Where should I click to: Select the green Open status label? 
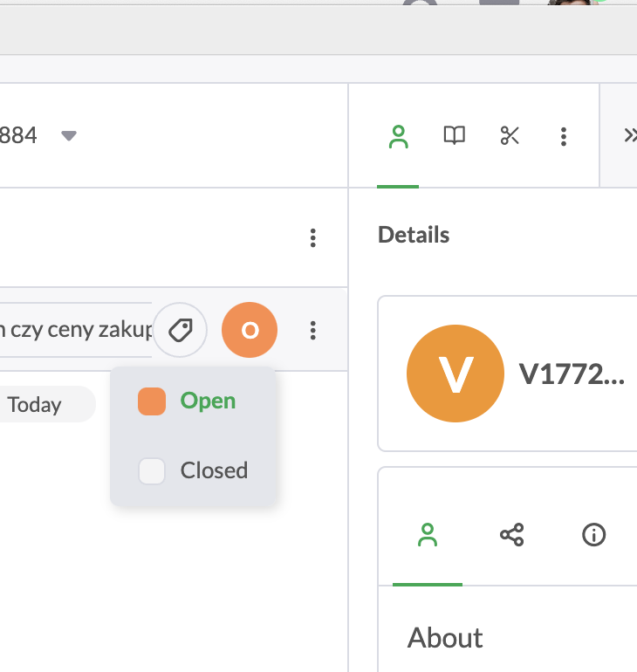[208, 401]
